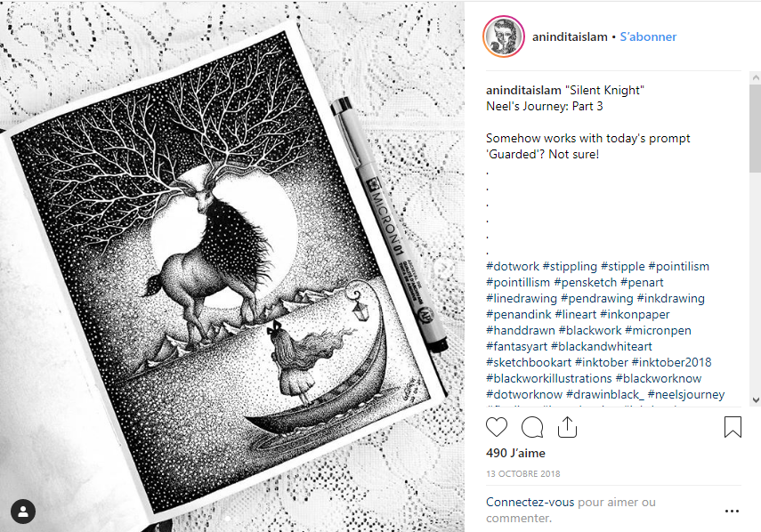Show tagged people via person icon on photo
Viewport: 761px width, 532px height.
pos(23,512)
